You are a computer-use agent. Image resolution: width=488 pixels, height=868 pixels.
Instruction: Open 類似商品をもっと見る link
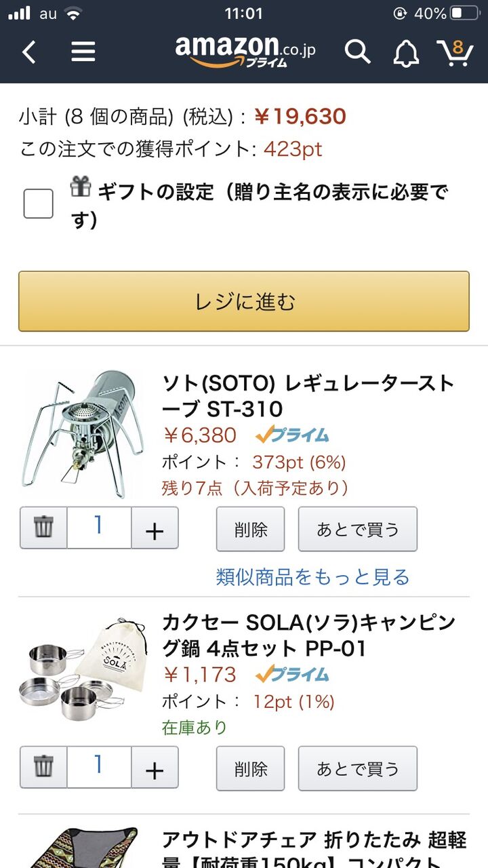tap(312, 577)
